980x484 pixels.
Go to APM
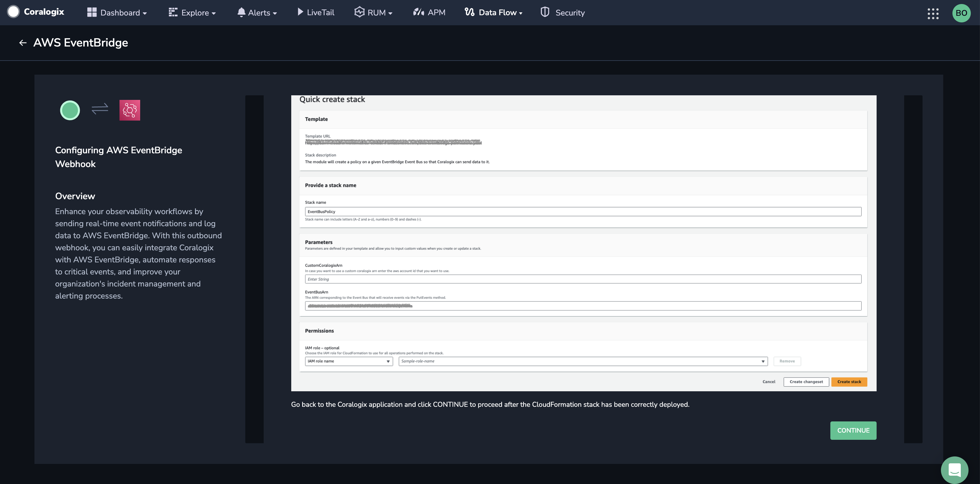tap(429, 13)
